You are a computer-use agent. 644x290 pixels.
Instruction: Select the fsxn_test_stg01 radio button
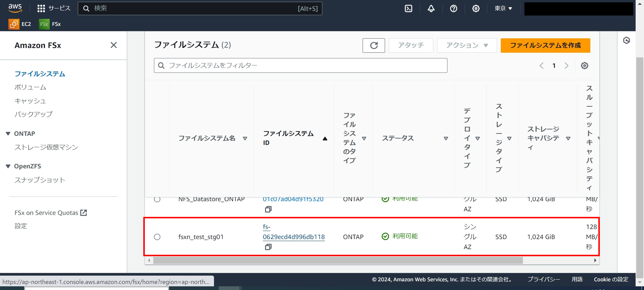157,237
